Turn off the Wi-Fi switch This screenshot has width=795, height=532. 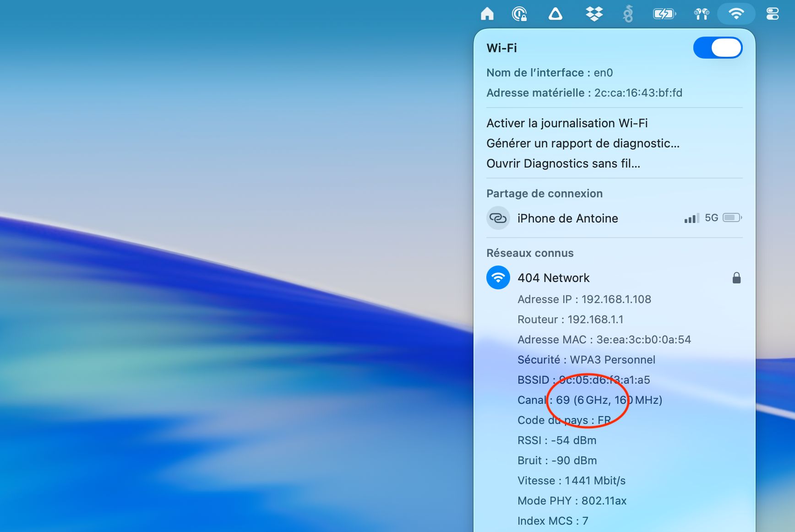click(x=718, y=48)
